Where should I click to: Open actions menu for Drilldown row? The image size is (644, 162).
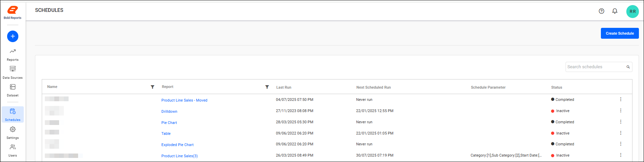[621, 110]
